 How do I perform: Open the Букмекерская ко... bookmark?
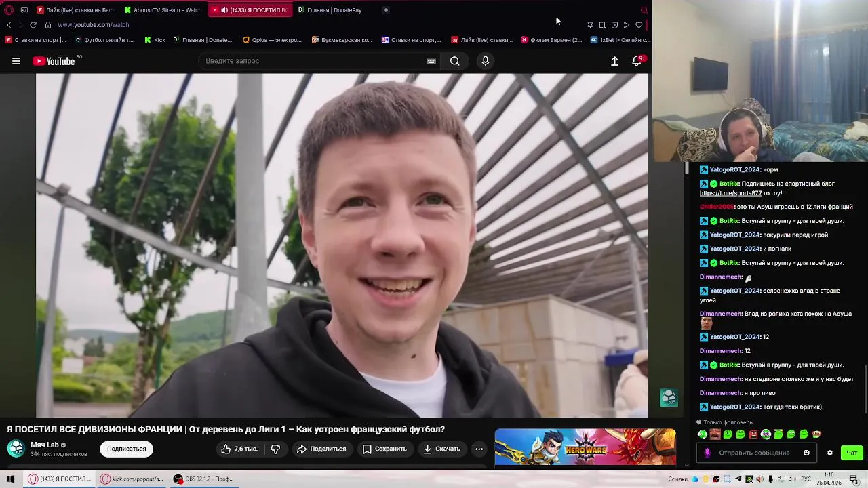(342, 40)
